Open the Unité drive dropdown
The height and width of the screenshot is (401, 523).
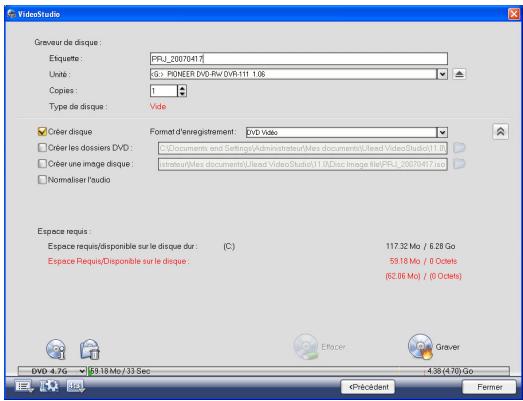pos(442,74)
